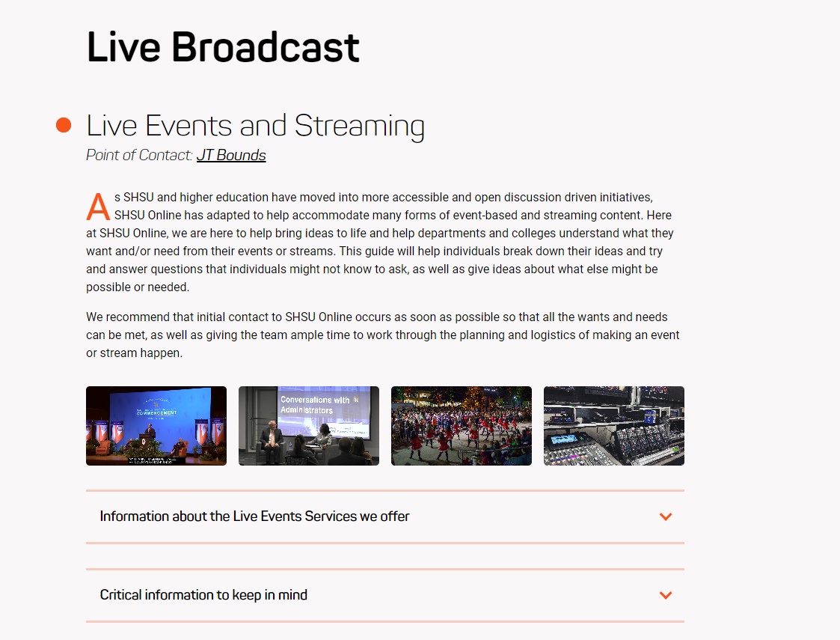
Task: Open the Conversations with Administrators photo
Action: (308, 425)
